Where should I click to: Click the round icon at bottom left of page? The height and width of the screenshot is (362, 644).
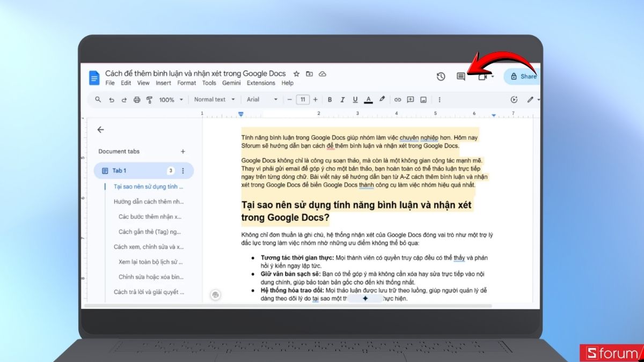click(215, 295)
